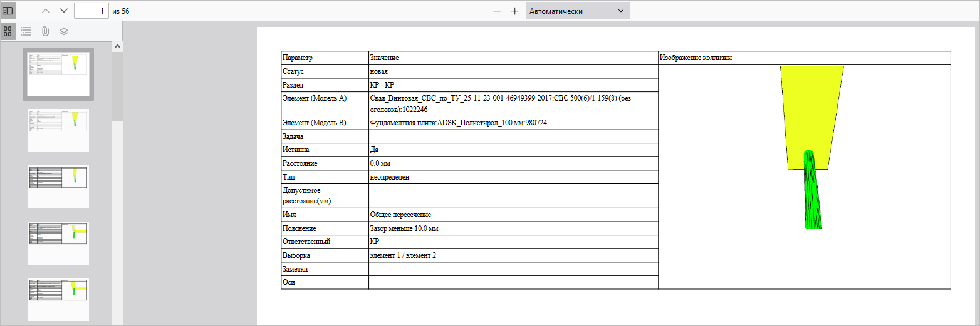
Task: Click the page number input field
Action: (91, 11)
